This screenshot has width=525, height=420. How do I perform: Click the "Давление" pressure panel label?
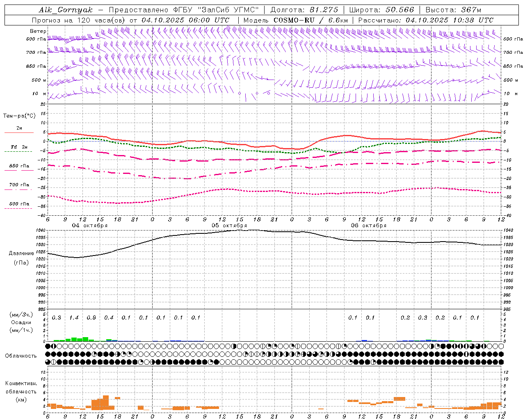click(x=21, y=253)
